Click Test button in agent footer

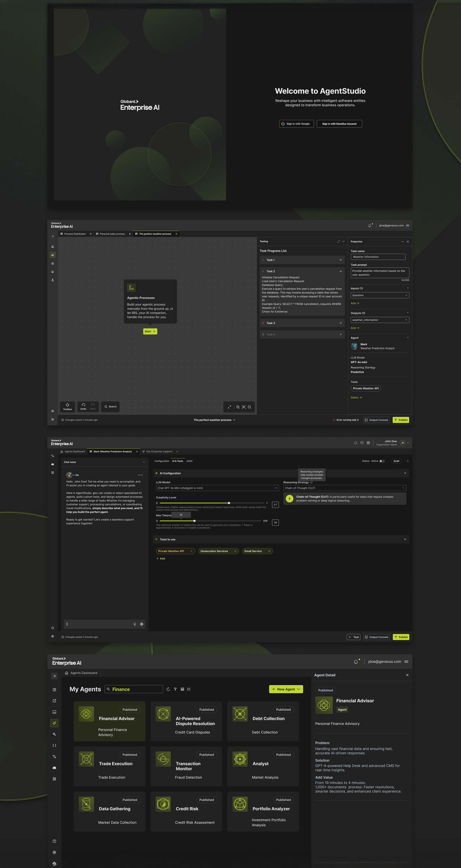tap(353, 637)
